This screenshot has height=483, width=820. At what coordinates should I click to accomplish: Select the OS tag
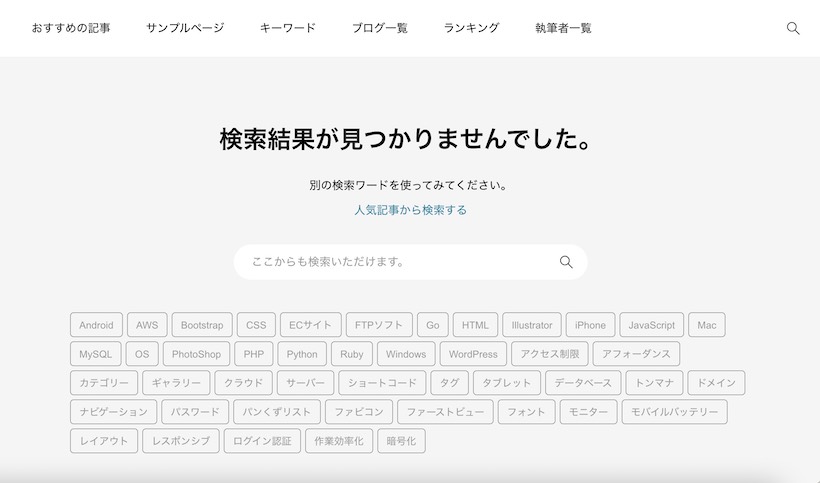pyautogui.click(x=142, y=354)
